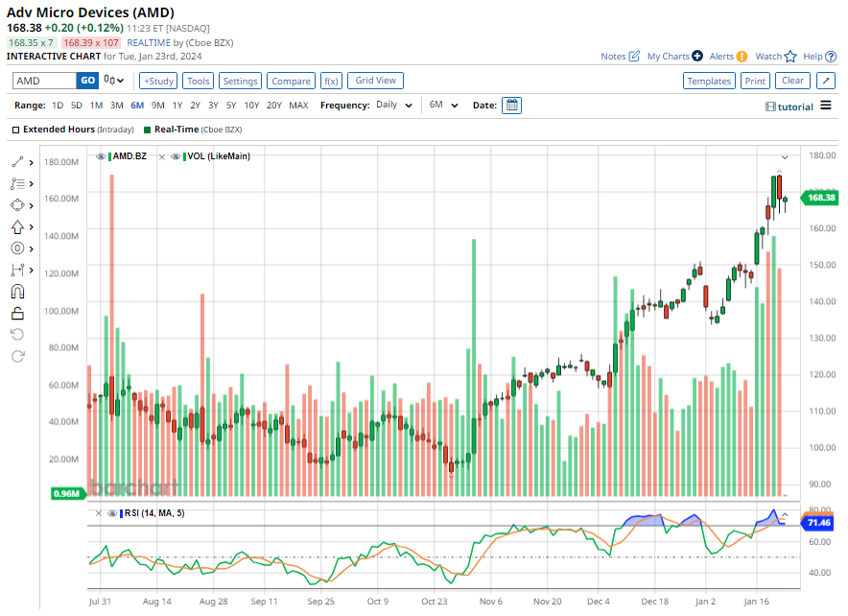Click the pop-out chart arrow button
The image size is (848, 616).
(x=825, y=82)
